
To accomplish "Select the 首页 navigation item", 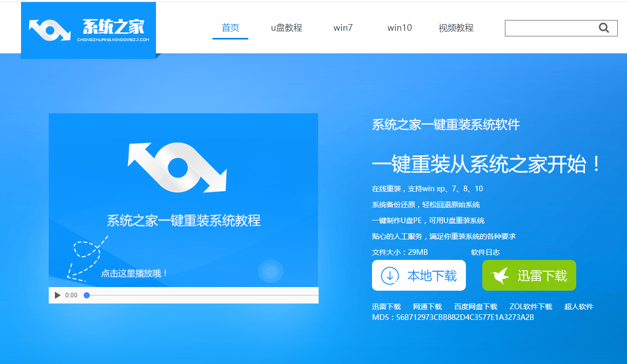I will pos(230,28).
